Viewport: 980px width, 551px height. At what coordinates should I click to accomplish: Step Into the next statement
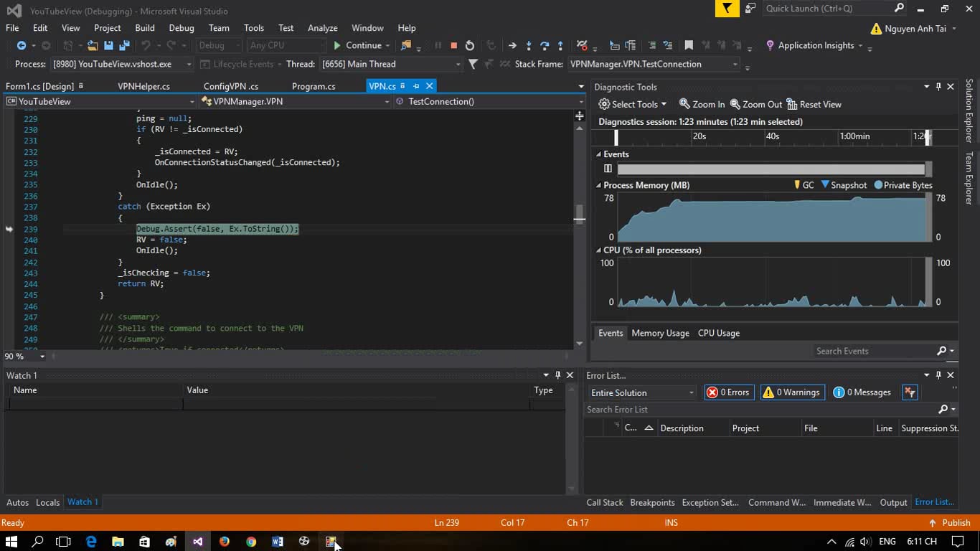pos(529,45)
